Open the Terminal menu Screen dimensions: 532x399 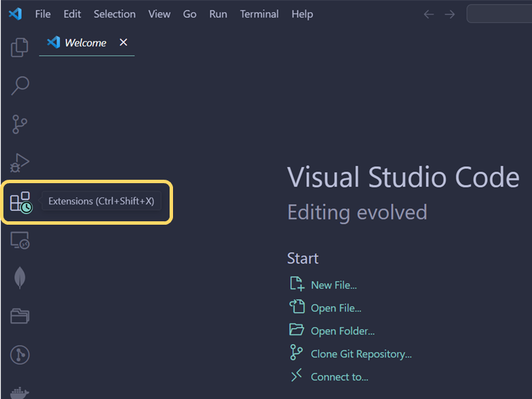pos(260,14)
